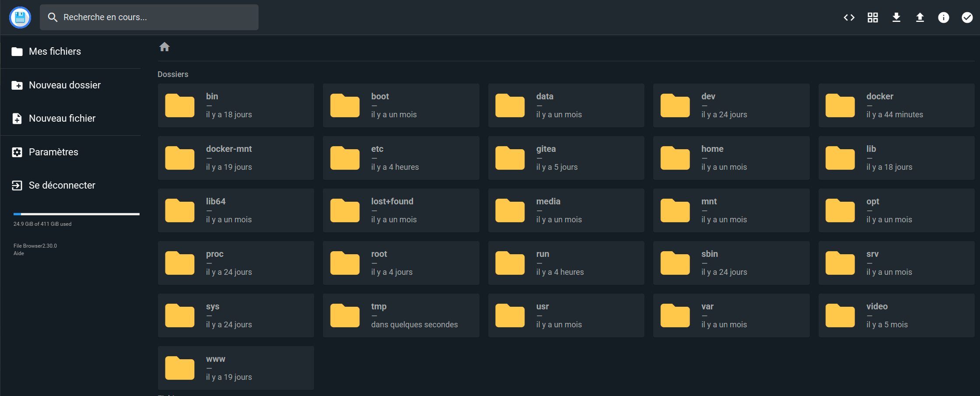Viewport: 980px width, 396px height.
Task: Click the File Browser floppy disk logo
Action: click(20, 18)
